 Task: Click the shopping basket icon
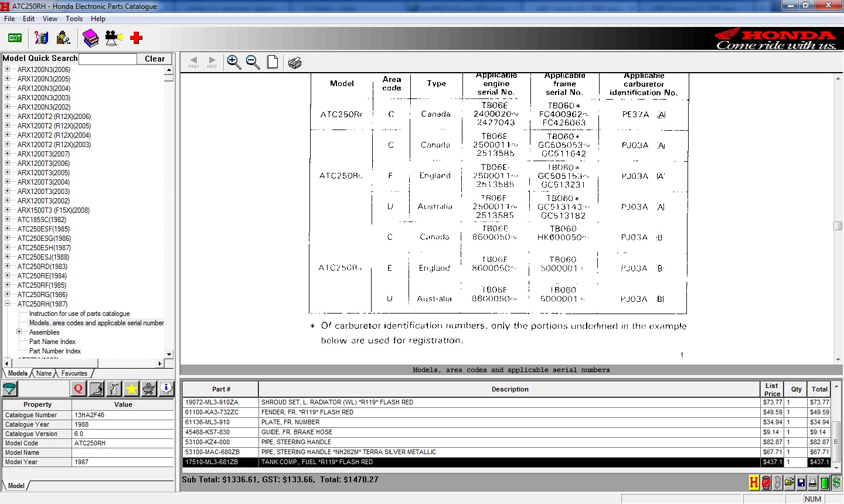click(149, 389)
